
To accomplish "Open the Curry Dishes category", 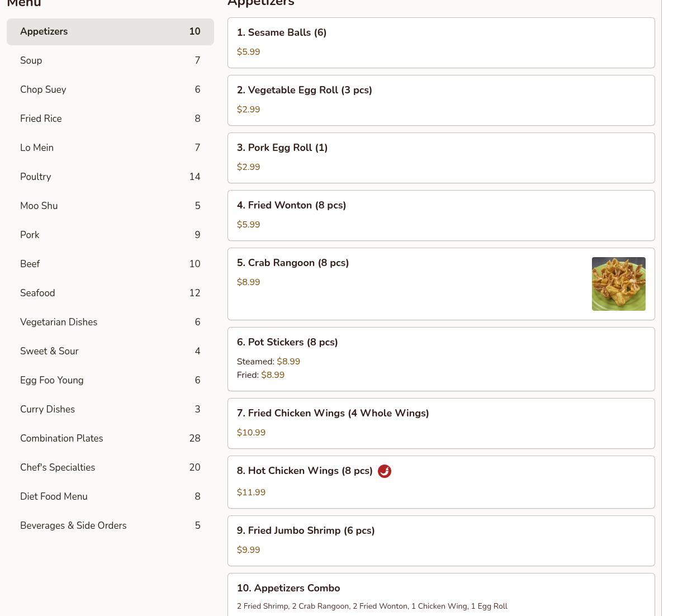I will (110, 410).
